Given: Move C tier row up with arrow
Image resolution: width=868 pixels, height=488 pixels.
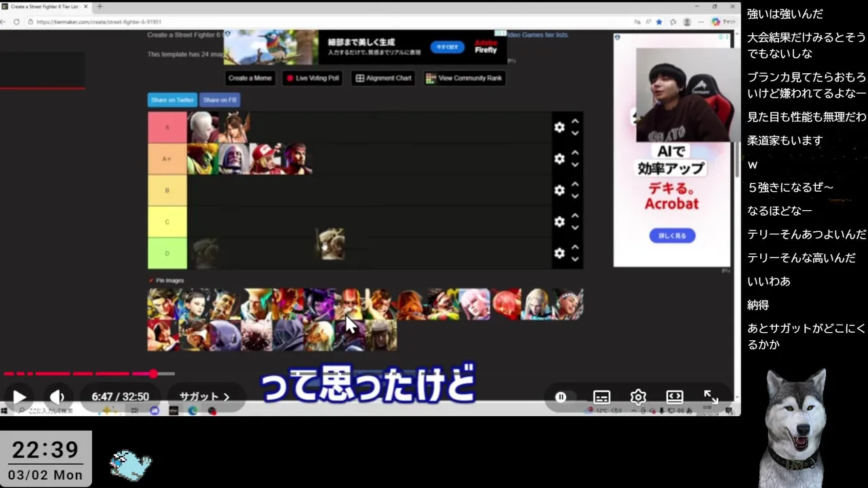Looking at the screenshot, I should (575, 216).
